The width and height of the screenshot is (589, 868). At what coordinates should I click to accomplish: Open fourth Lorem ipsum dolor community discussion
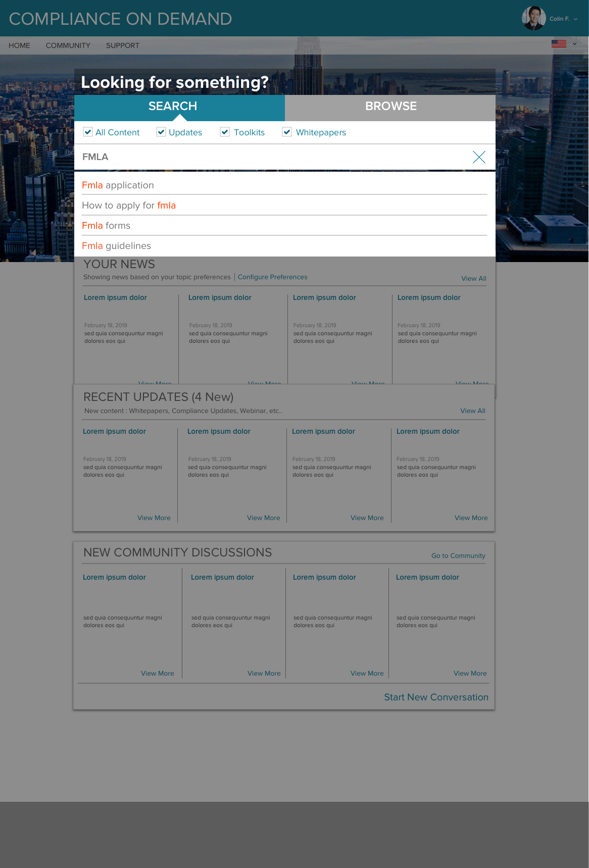(x=427, y=577)
